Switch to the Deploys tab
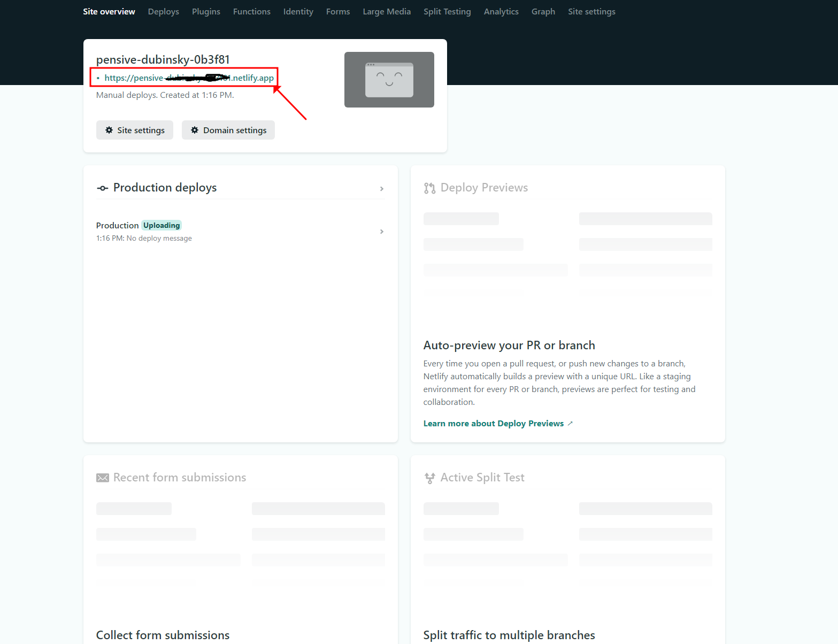Viewport: 838px width, 644px height. tap(164, 12)
